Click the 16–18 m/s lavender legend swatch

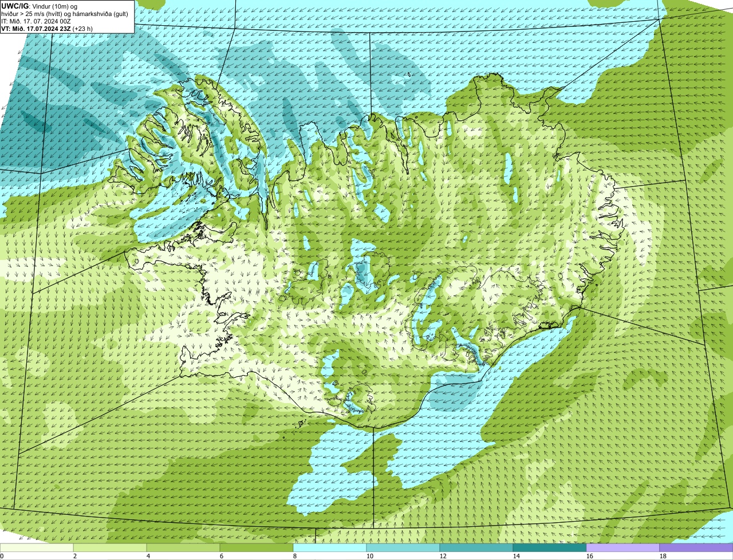tap(623, 547)
